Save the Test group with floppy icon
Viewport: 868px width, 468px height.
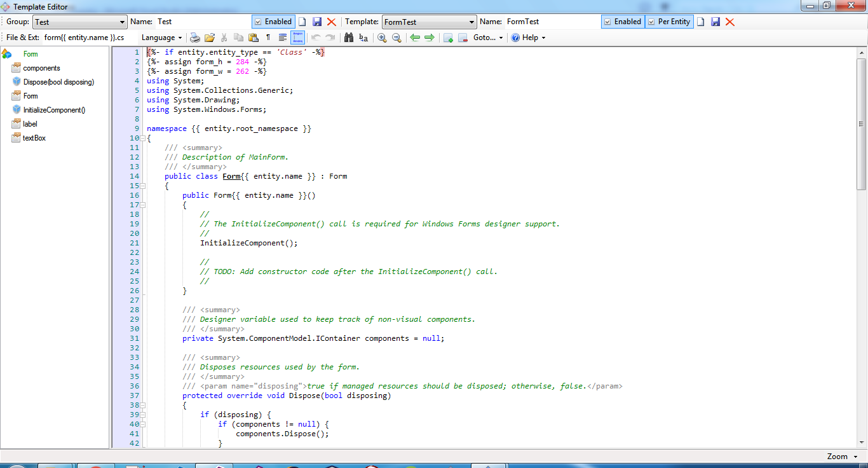pos(317,22)
